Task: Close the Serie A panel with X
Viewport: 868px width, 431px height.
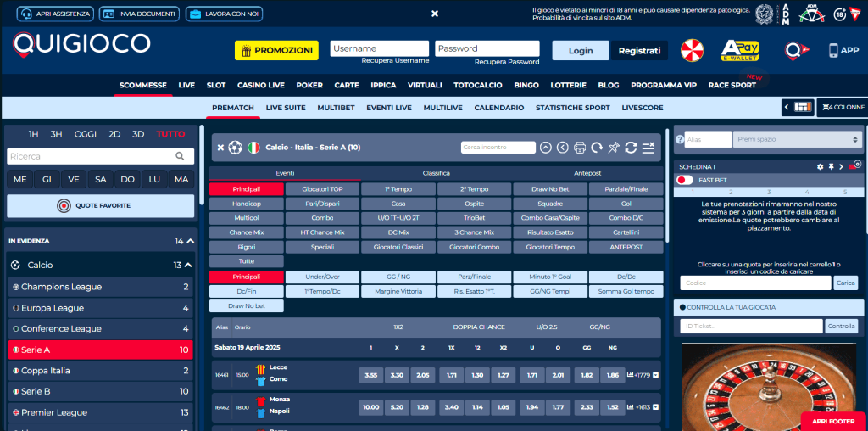Action: (x=220, y=148)
